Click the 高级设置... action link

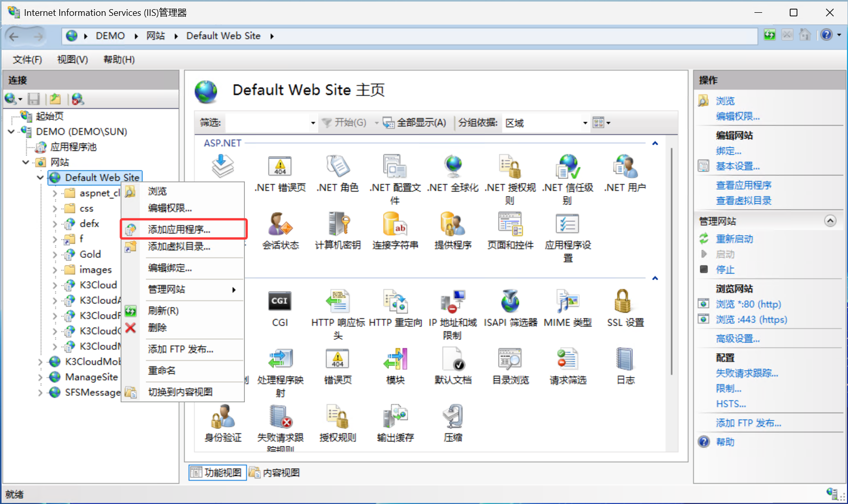coord(738,338)
